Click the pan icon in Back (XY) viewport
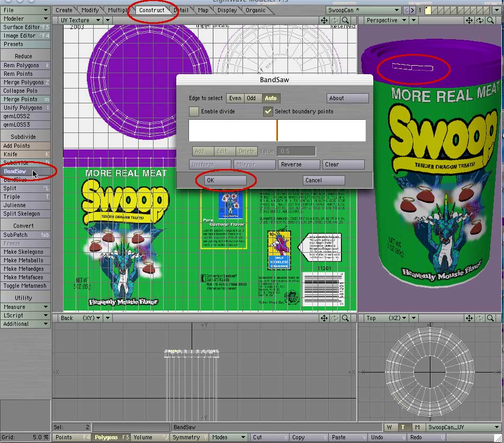The width and height of the screenshot is (504, 443). pos(324,318)
